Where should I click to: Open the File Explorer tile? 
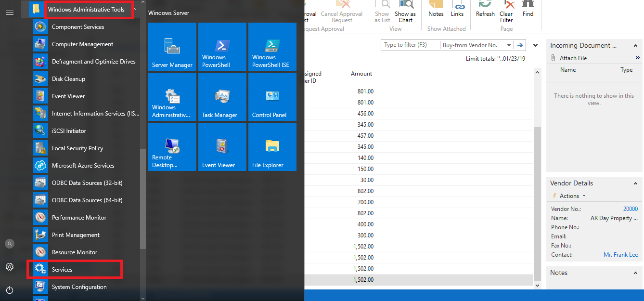tap(272, 147)
